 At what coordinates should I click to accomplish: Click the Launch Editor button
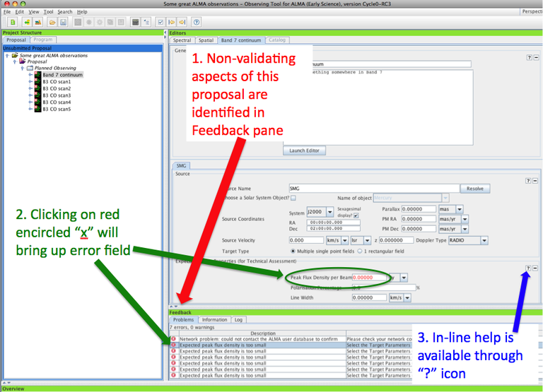305,150
